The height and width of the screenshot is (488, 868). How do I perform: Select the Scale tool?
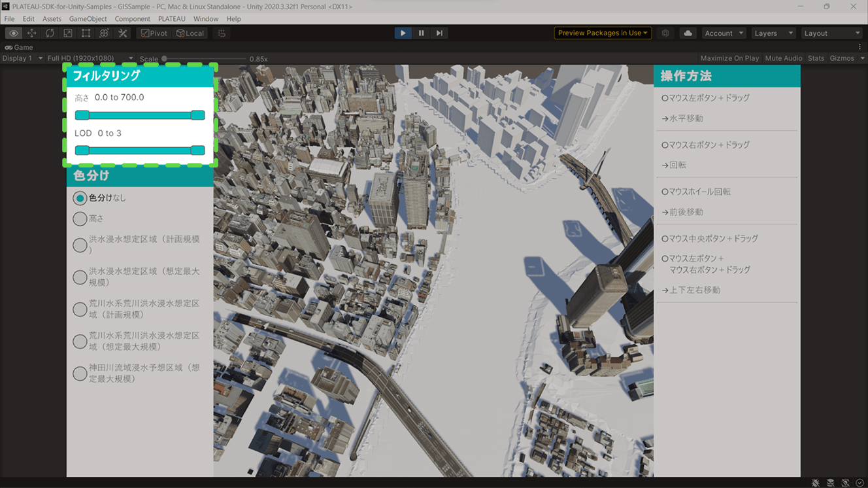pyautogui.click(x=68, y=33)
